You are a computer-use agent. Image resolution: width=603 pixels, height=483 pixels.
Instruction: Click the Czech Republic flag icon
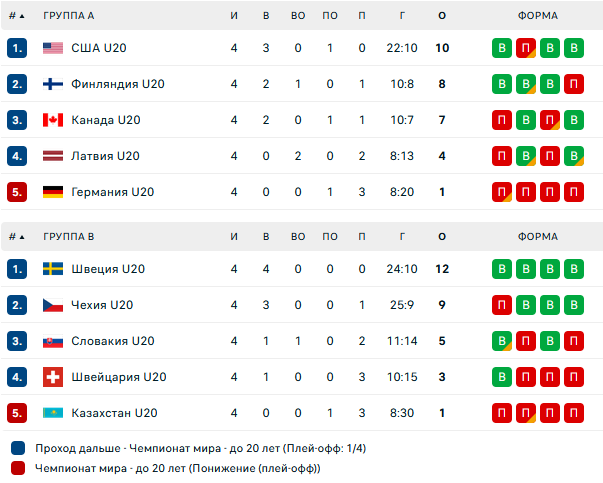[x=53, y=305]
